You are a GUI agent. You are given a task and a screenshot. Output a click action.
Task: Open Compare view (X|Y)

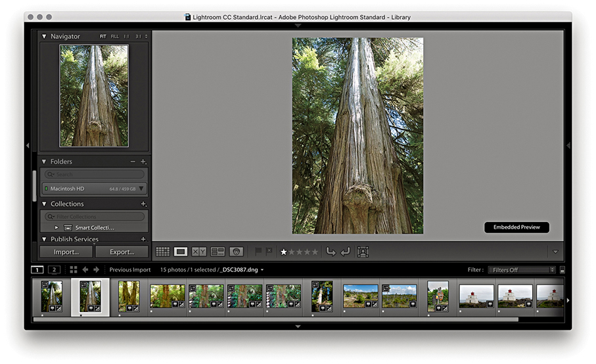click(199, 252)
